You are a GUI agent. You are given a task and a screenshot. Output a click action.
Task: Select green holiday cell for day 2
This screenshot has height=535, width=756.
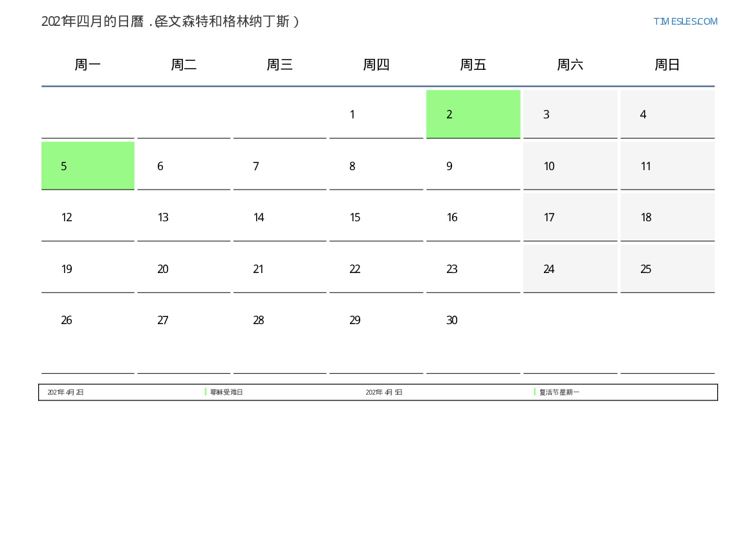(x=473, y=115)
